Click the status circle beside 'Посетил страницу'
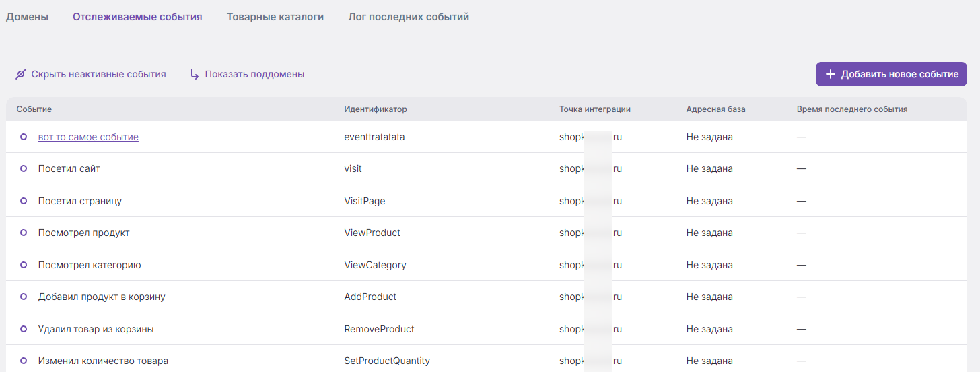Image resolution: width=980 pixels, height=372 pixels. (x=24, y=201)
